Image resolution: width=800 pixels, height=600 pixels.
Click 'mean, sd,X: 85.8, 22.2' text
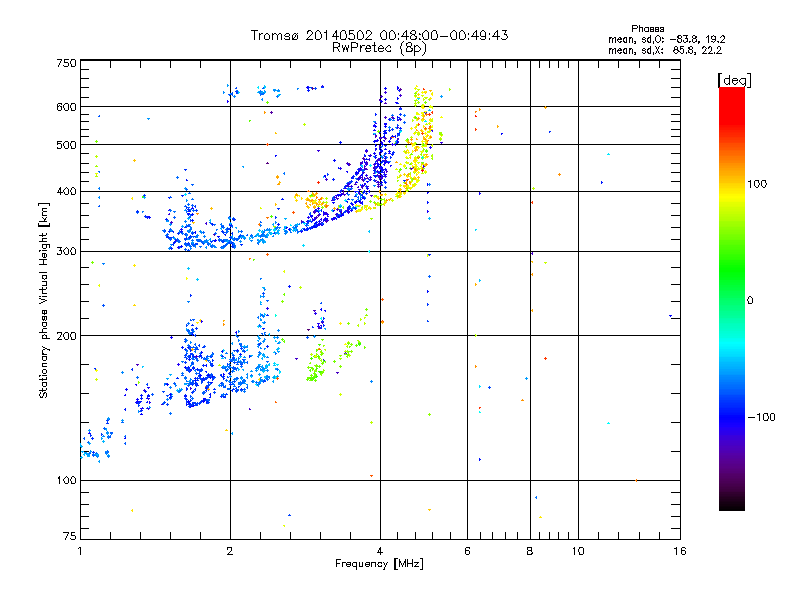665,51
